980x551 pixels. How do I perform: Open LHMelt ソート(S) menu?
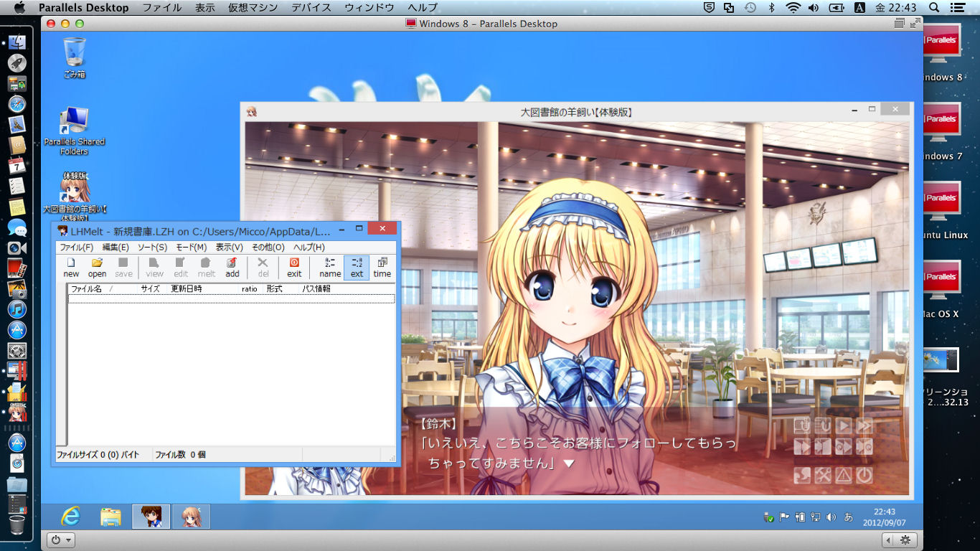point(152,247)
